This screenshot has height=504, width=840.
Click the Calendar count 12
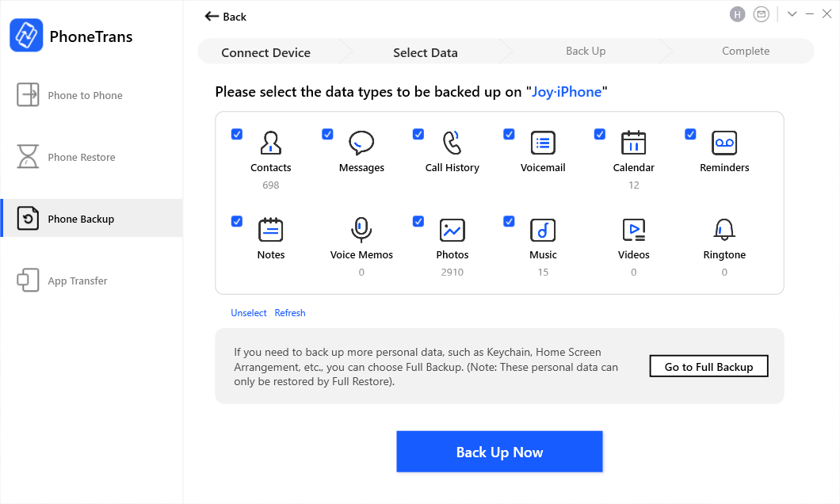(634, 185)
